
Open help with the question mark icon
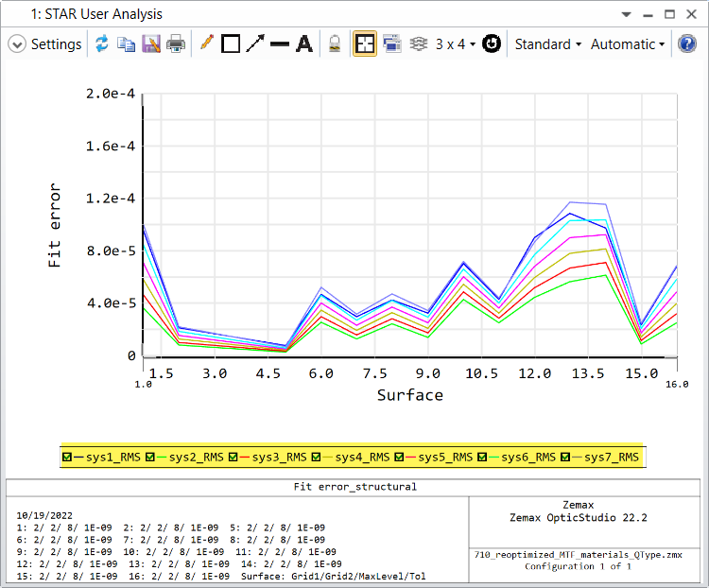[x=687, y=44]
